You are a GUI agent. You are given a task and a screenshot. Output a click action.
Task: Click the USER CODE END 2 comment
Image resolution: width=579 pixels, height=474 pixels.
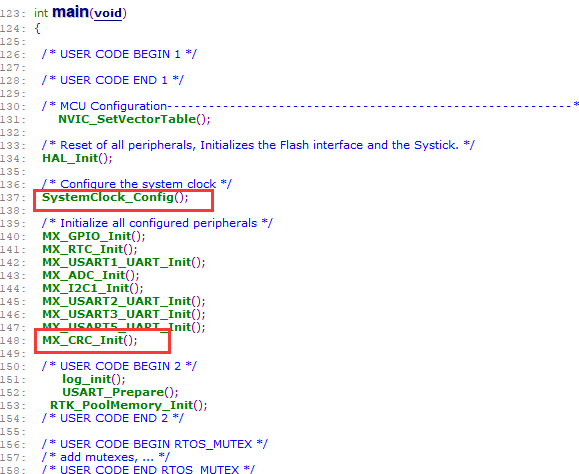click(x=113, y=418)
